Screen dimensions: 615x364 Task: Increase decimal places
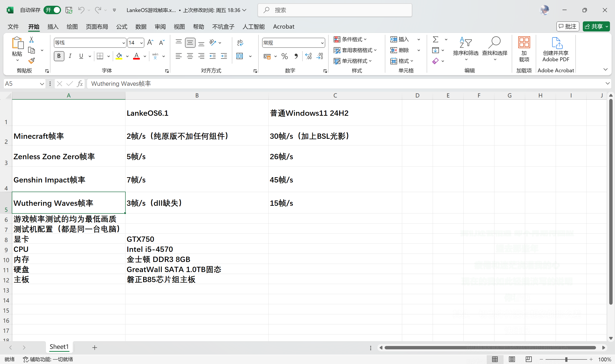(308, 56)
